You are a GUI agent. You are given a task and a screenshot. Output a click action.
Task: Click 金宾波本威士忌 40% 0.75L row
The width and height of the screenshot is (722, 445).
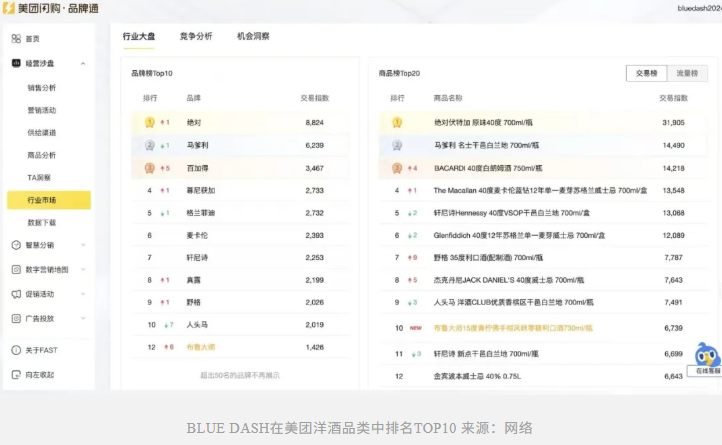pyautogui.click(x=543, y=376)
